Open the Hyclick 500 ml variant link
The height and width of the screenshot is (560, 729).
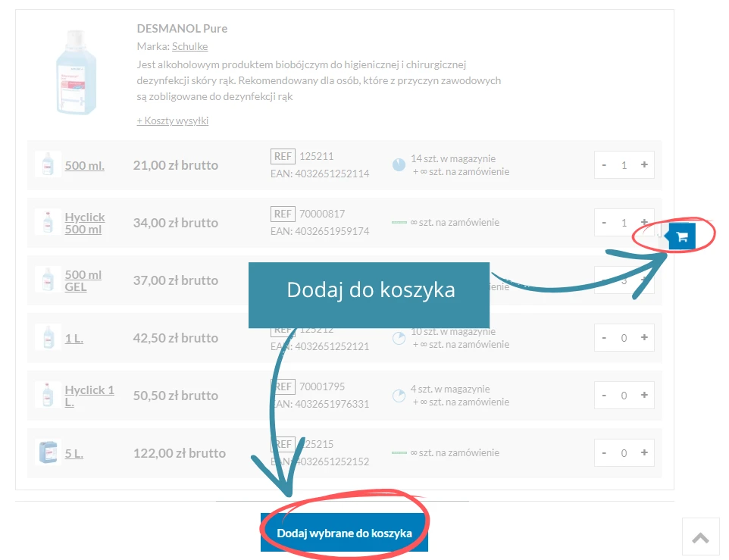[85, 223]
